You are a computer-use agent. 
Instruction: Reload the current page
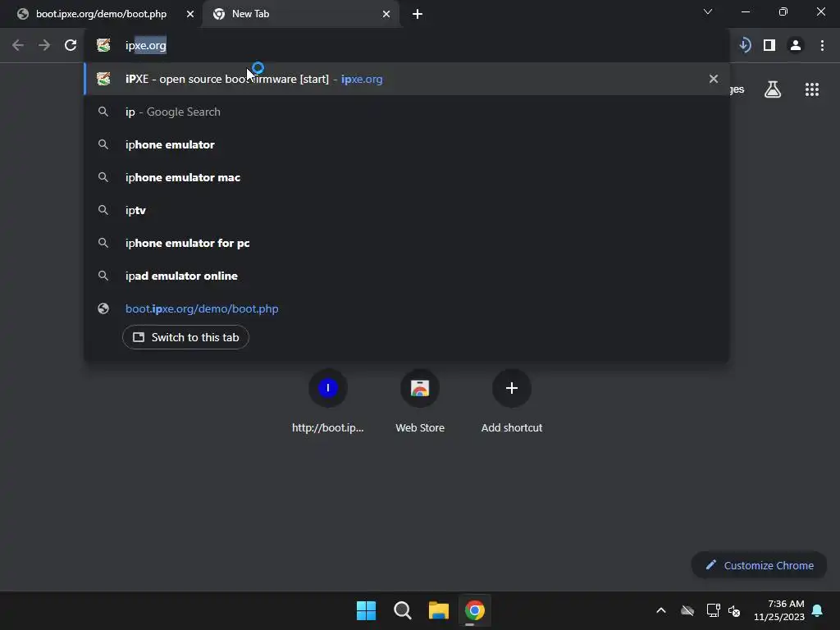(71, 46)
